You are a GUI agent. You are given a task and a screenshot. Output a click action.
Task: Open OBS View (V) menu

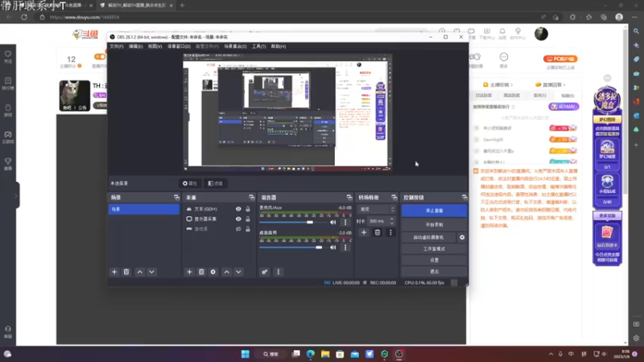coord(155,47)
